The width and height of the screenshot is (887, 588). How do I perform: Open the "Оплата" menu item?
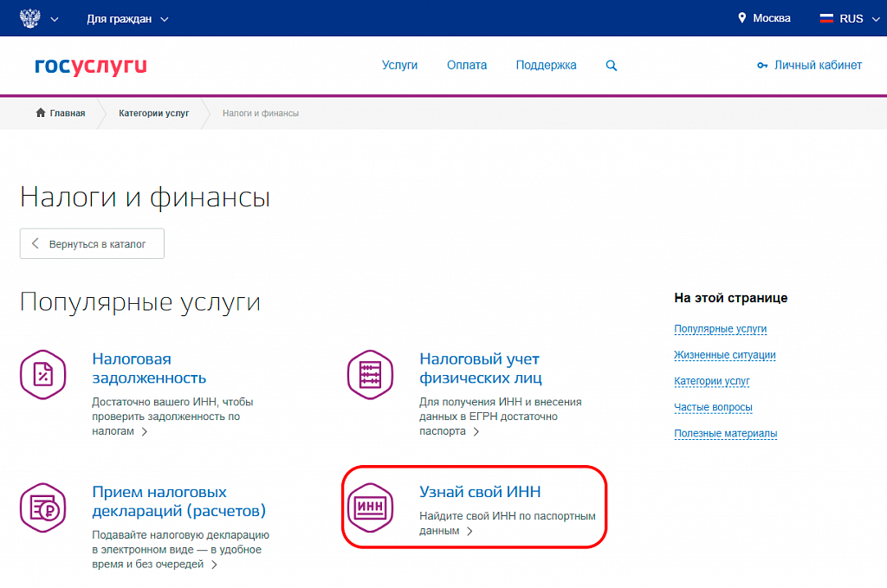pyautogui.click(x=467, y=65)
